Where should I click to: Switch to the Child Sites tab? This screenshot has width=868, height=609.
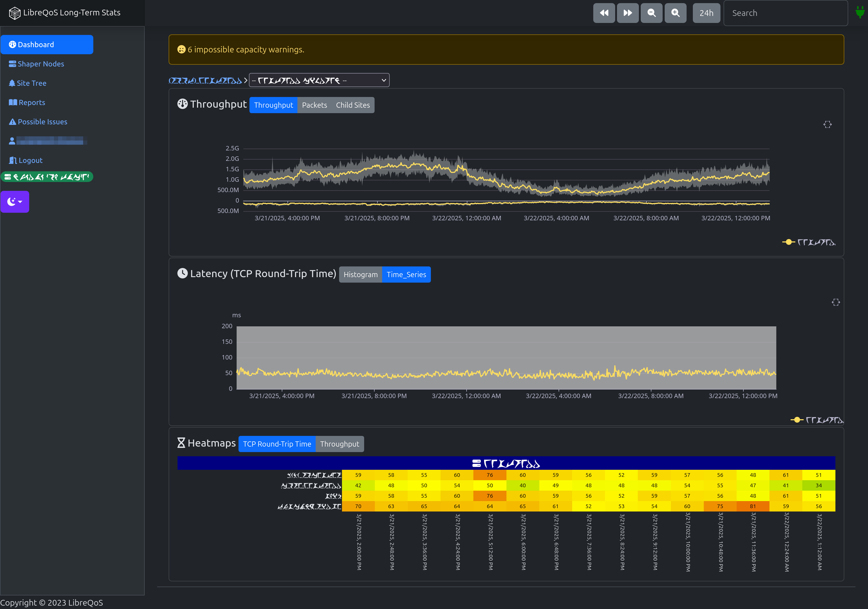point(352,105)
